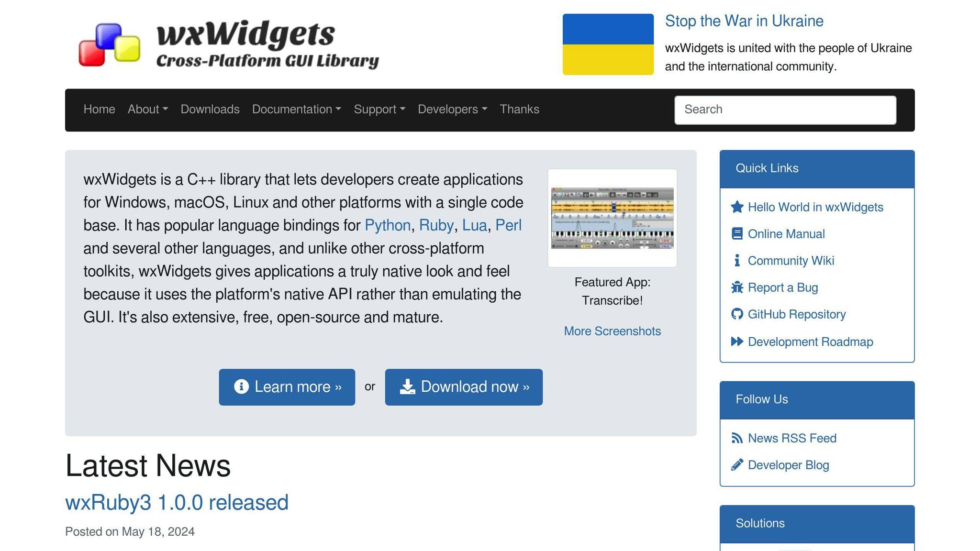Expand the About dropdown
Image resolution: width=980 pixels, height=551 pixels.
[147, 110]
